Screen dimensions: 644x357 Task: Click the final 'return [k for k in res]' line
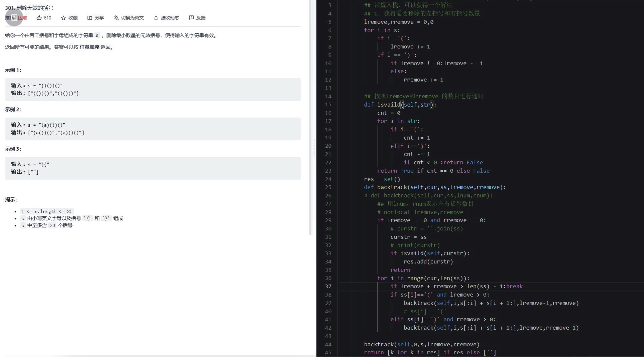click(430, 353)
